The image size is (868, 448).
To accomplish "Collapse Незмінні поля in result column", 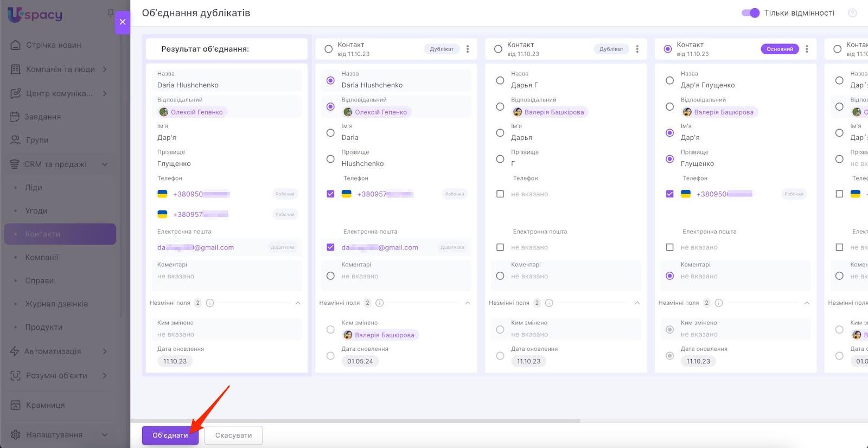I will click(298, 303).
